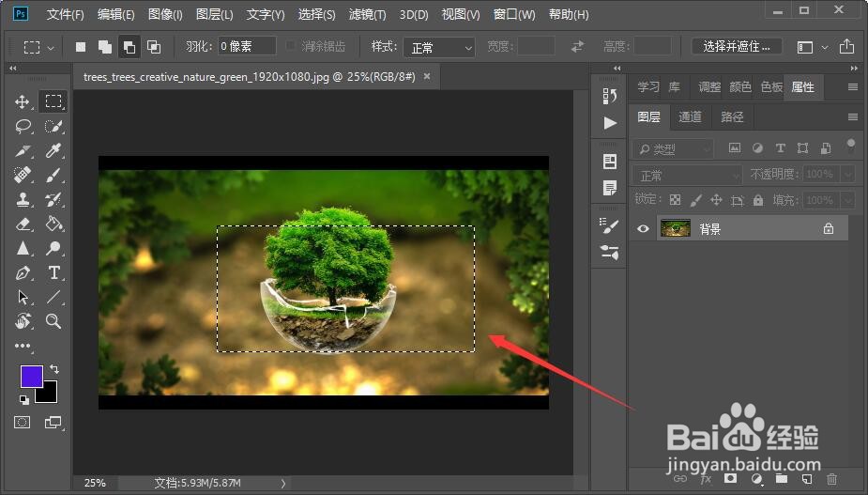Select the Line tool
The width and height of the screenshot is (868, 495).
[x=53, y=297]
